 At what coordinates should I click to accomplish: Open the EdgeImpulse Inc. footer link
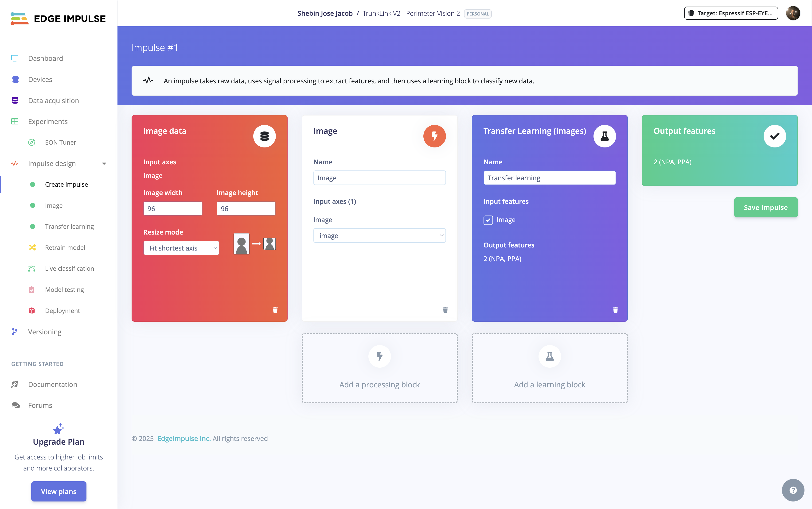tap(184, 438)
